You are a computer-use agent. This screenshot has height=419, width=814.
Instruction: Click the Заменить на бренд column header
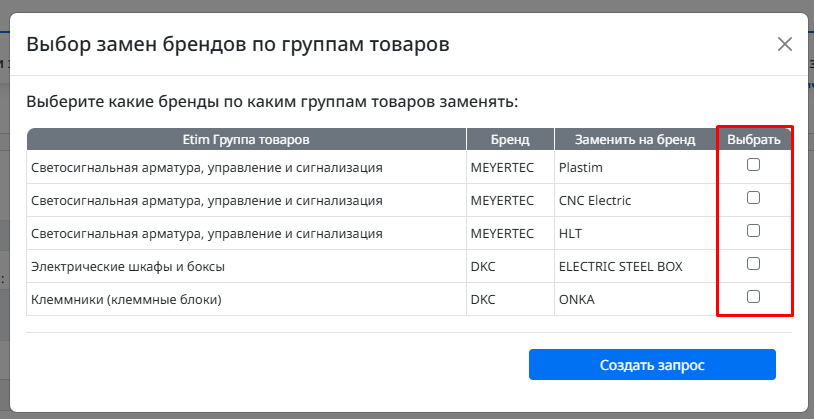pos(635,140)
